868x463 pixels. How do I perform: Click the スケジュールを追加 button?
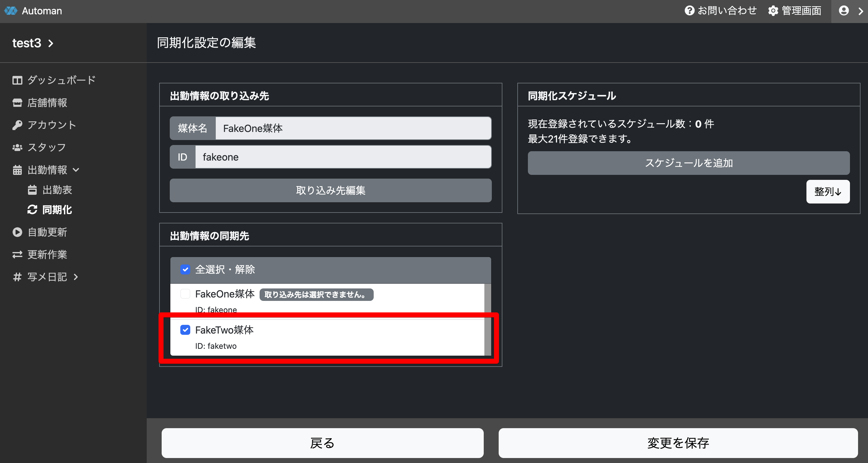(x=688, y=163)
